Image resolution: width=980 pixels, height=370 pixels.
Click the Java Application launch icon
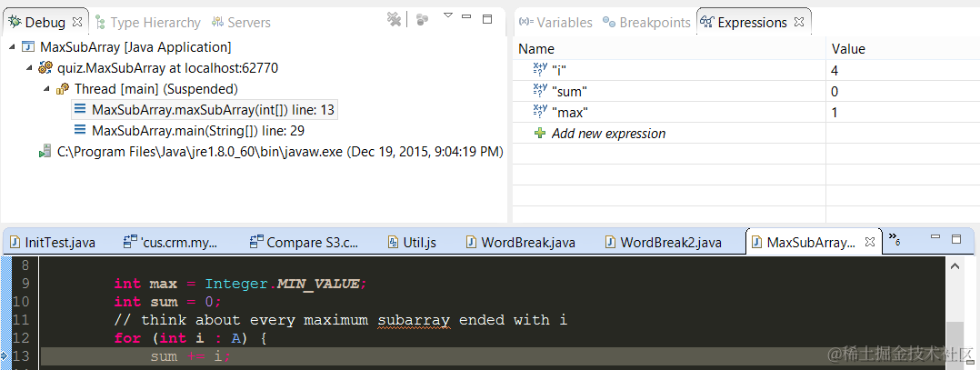tap(28, 47)
